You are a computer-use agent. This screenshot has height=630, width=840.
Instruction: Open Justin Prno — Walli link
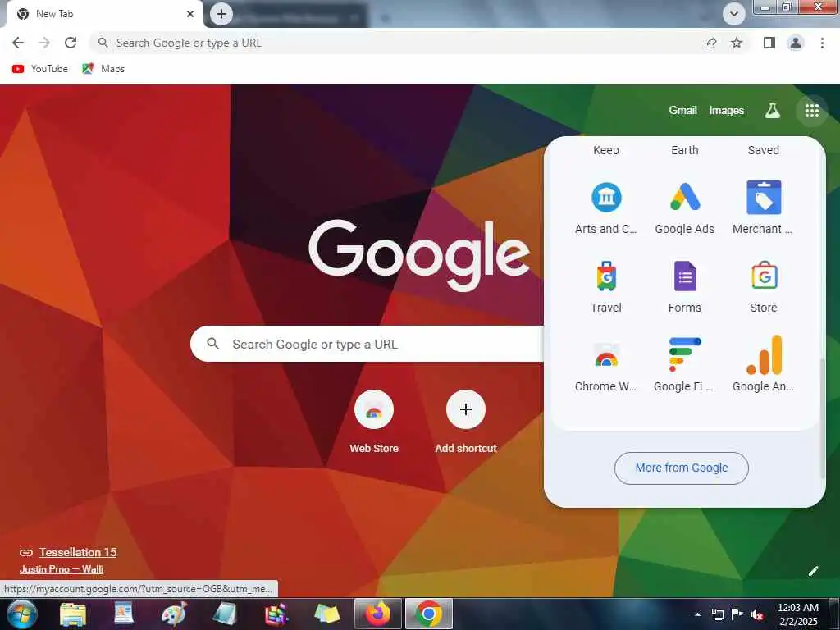(61, 569)
